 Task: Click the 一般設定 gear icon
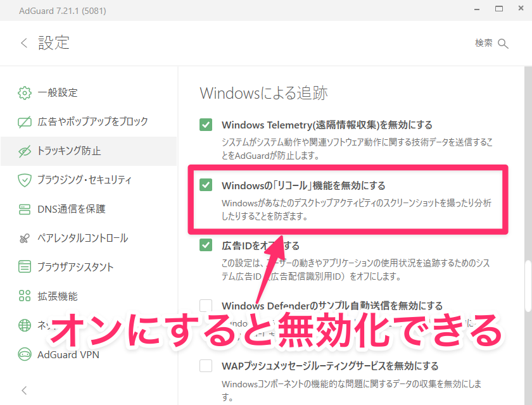click(x=25, y=93)
